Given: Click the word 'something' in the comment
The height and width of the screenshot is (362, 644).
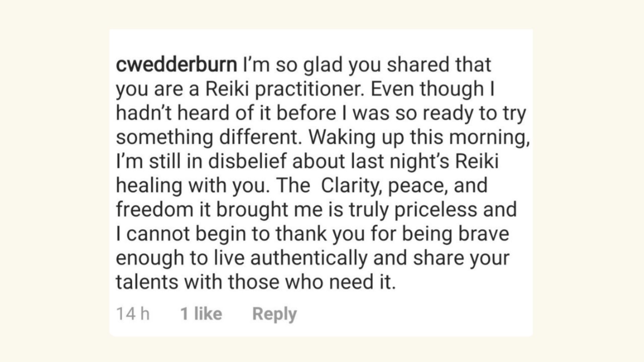Looking at the screenshot, I should [164, 137].
